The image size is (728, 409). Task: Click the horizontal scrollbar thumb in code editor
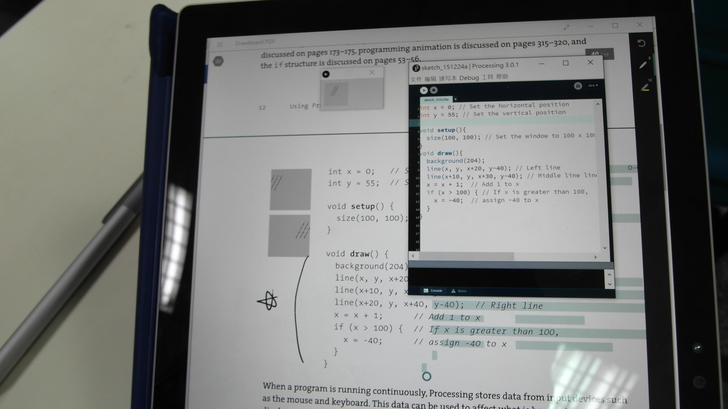[466, 256]
